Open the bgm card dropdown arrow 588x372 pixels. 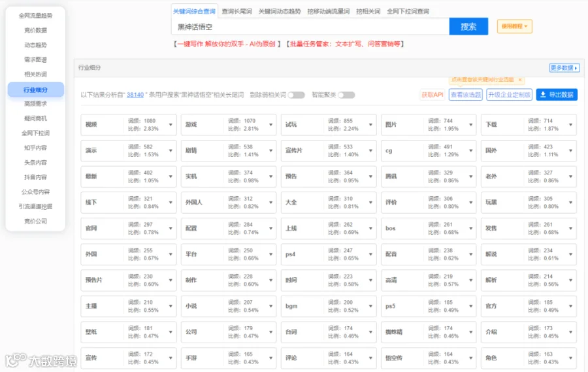pyautogui.click(x=370, y=306)
